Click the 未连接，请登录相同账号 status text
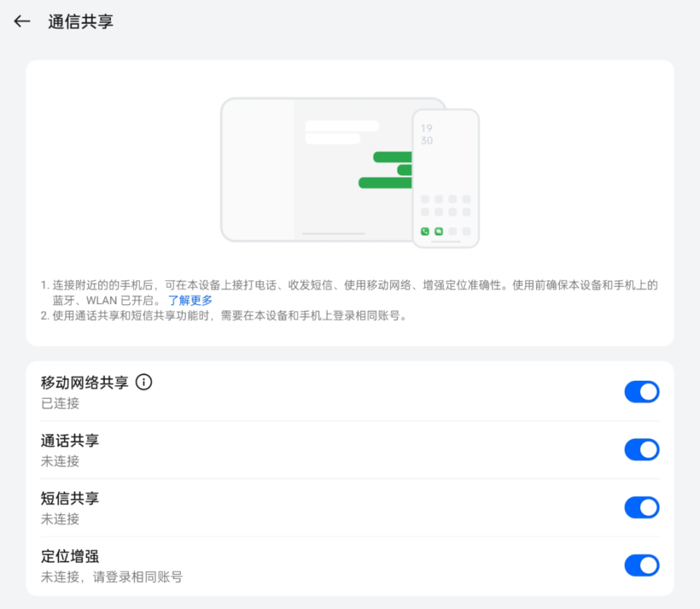700x609 pixels. (x=110, y=577)
